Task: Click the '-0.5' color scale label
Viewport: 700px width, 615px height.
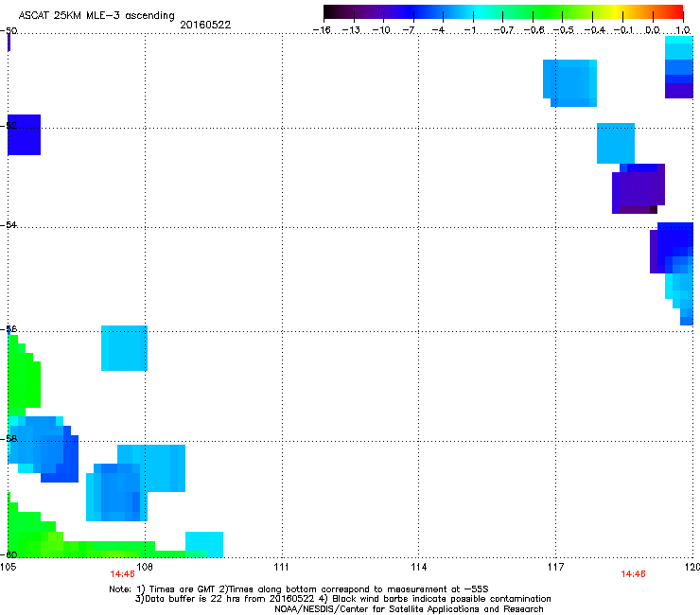Action: point(564,30)
